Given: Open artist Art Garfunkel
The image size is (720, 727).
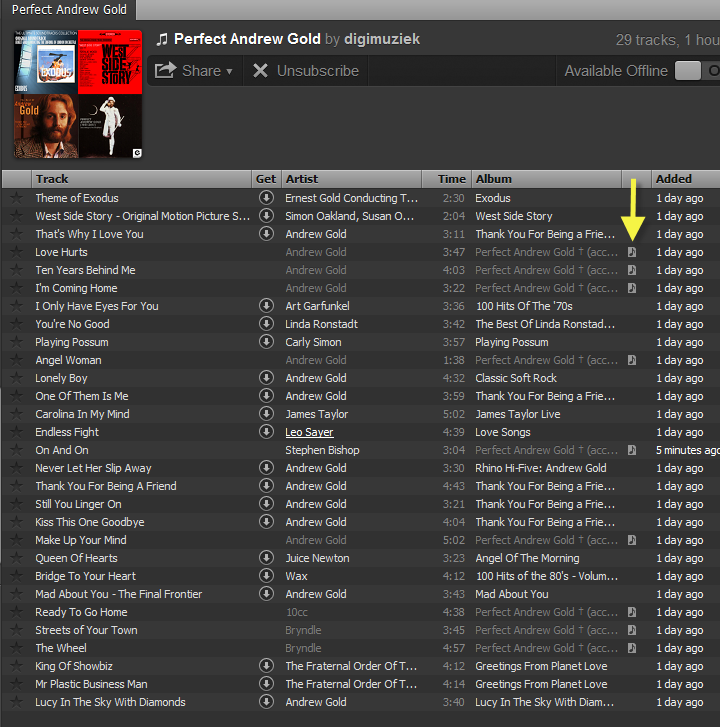Looking at the screenshot, I should (x=318, y=306).
